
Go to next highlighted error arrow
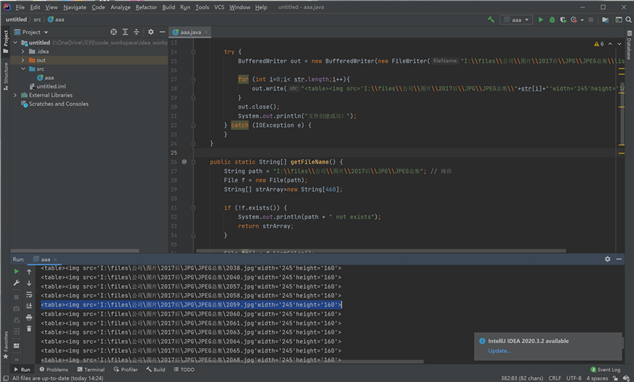point(619,44)
